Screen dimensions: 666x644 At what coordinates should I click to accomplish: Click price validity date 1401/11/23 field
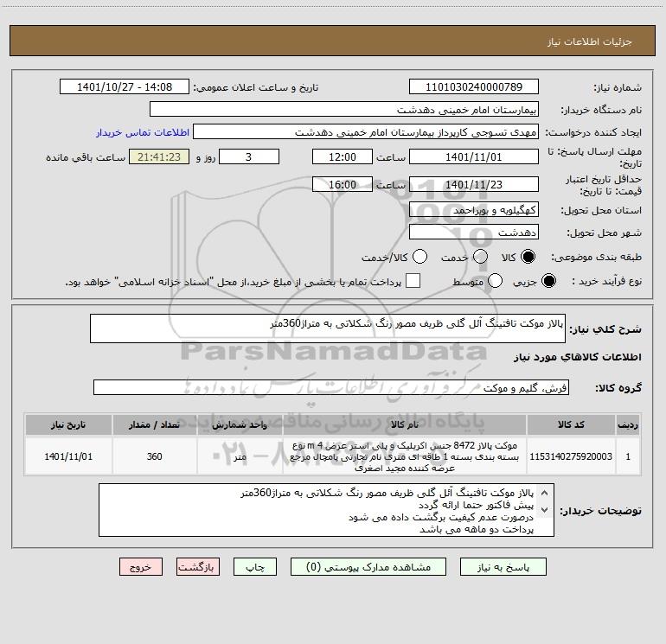tap(474, 185)
